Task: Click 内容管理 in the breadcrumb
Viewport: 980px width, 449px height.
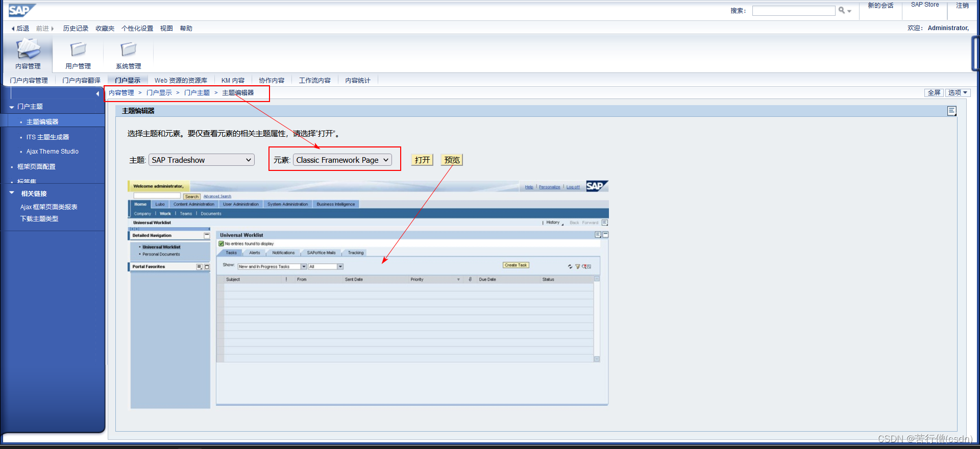Action: click(x=121, y=93)
